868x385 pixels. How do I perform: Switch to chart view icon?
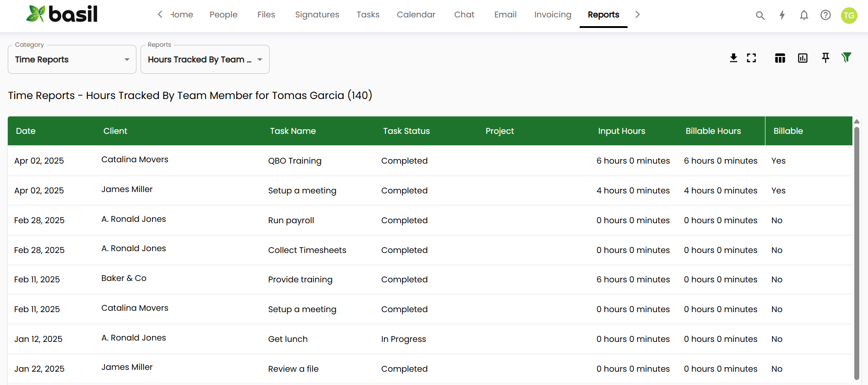coord(803,58)
